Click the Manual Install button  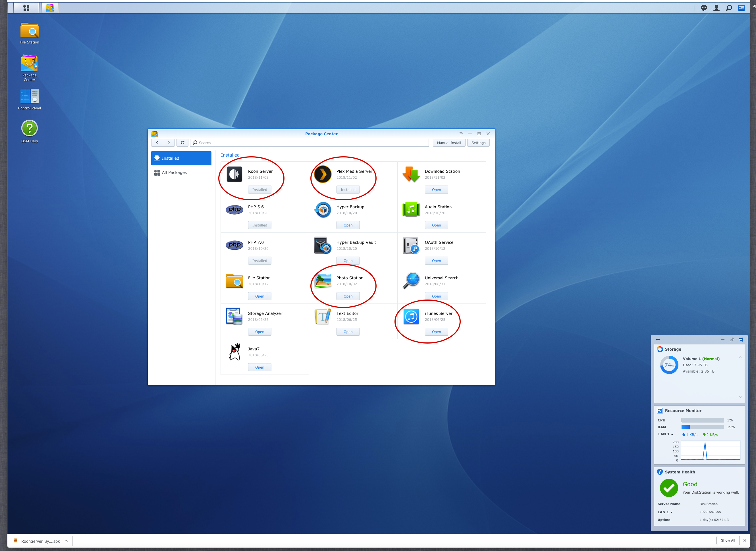point(449,143)
